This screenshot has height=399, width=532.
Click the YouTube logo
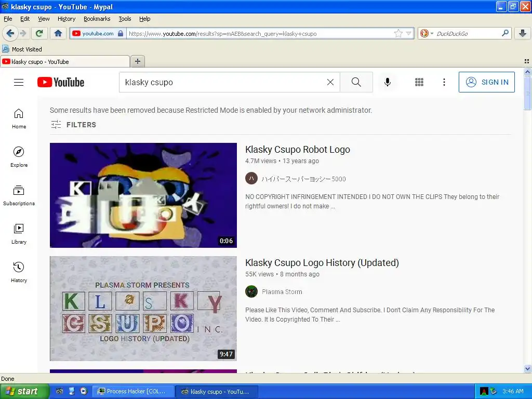coord(61,82)
